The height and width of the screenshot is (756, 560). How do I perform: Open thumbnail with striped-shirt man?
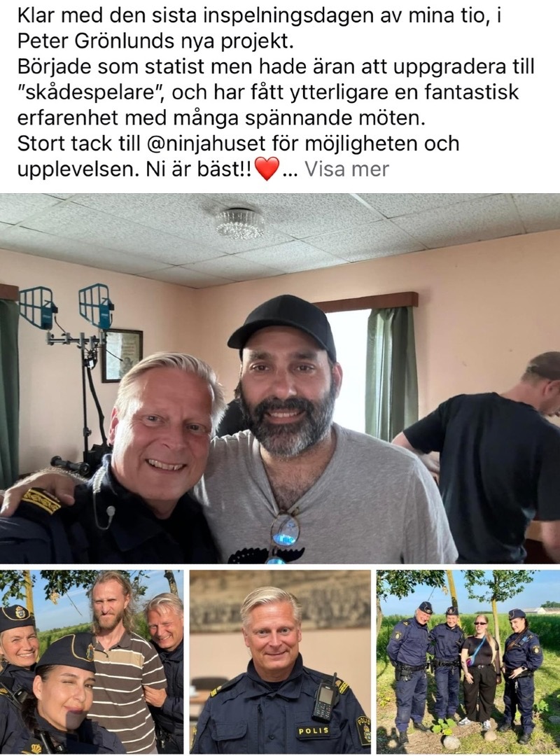pos(92,661)
